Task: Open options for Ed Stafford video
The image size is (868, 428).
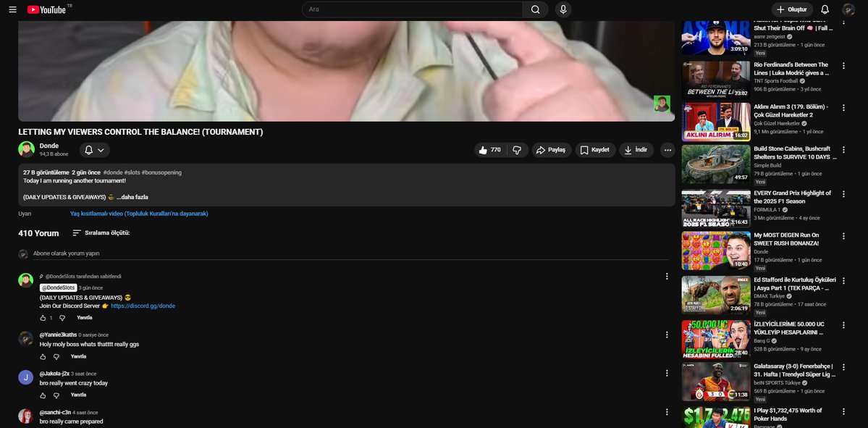Action: tap(843, 281)
